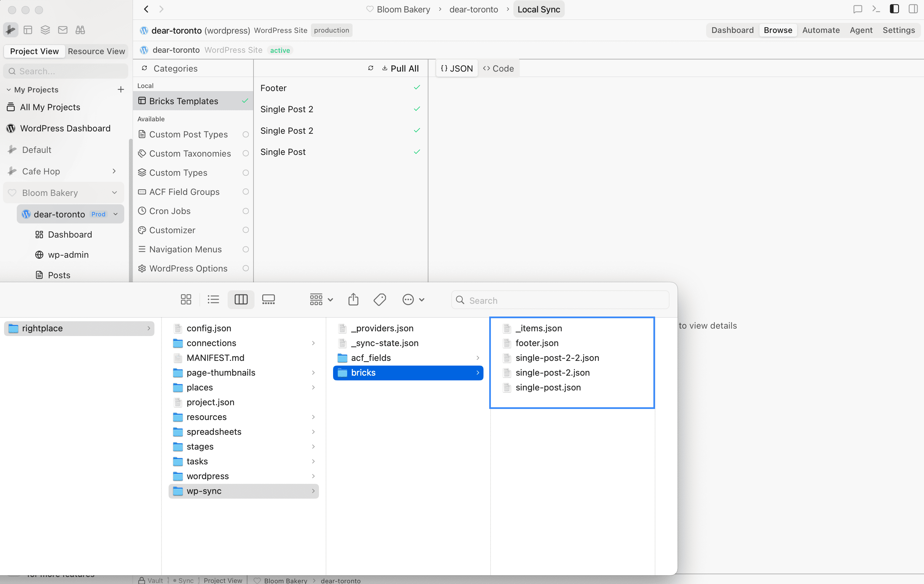
Task: Switch to Resource View
Action: pos(96,51)
